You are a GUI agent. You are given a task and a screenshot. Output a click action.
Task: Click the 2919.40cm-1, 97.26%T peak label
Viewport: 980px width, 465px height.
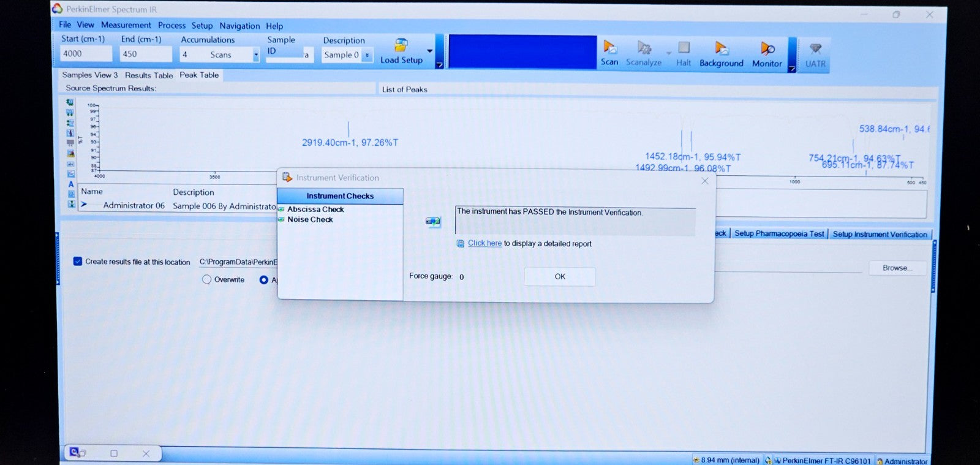coord(350,142)
